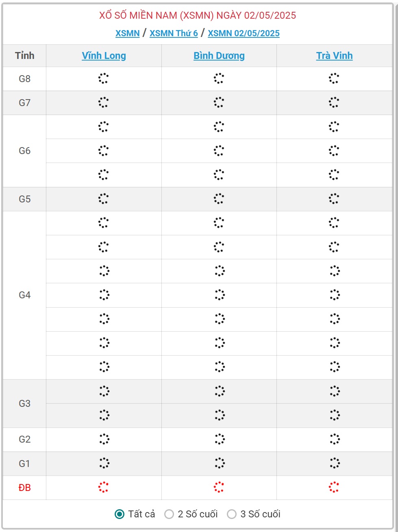Select the Tất cả radio option

point(120,514)
